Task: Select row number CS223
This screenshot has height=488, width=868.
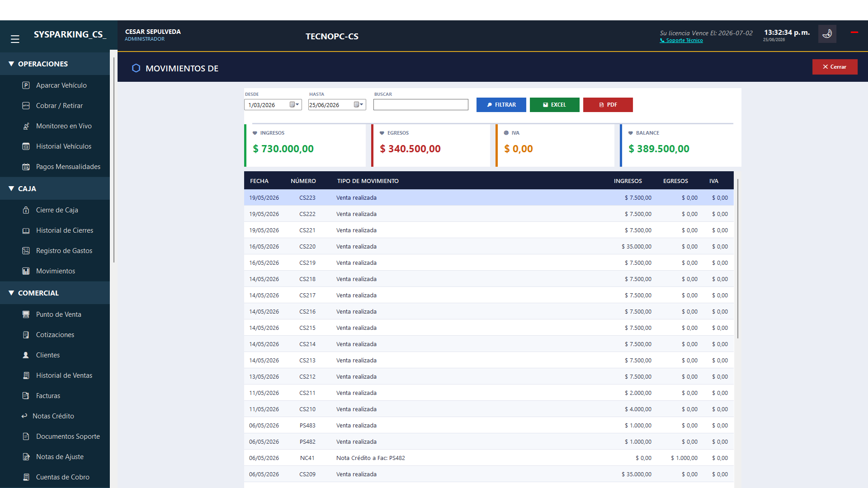Action: click(489, 197)
